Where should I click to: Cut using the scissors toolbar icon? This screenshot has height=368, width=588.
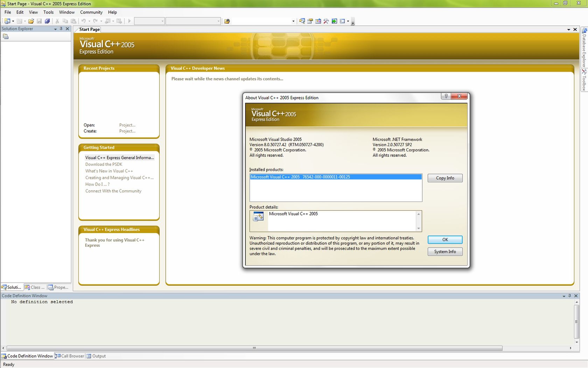click(57, 21)
